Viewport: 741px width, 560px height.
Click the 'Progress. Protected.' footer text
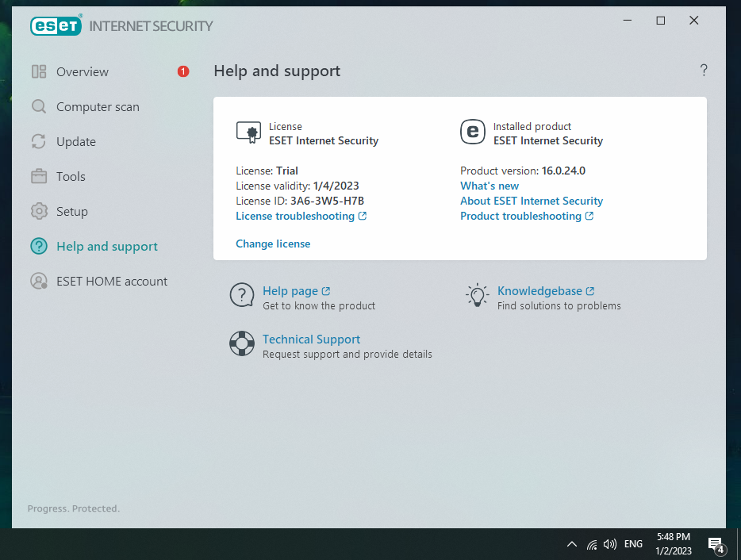coord(74,508)
